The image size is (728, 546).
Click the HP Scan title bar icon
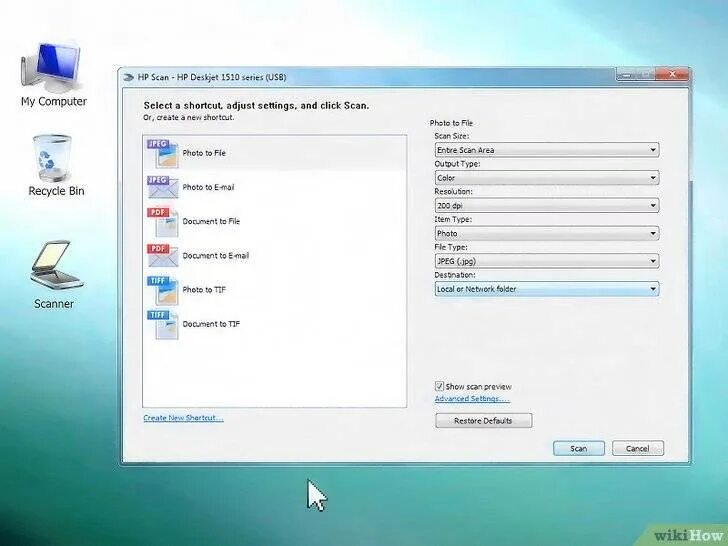128,77
